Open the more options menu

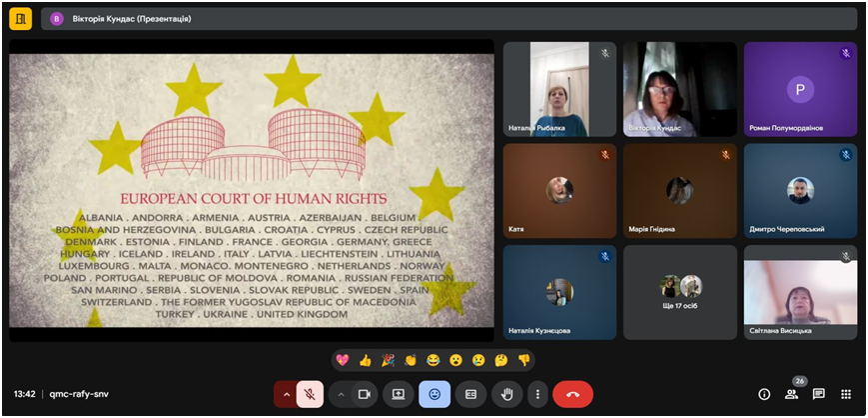click(538, 394)
